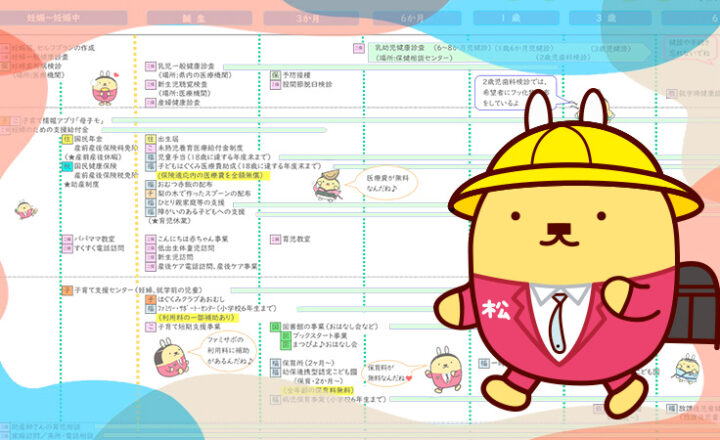This screenshot has width=720, height=440.
Task: Click the text (★育児休業)
Action: (169, 221)
